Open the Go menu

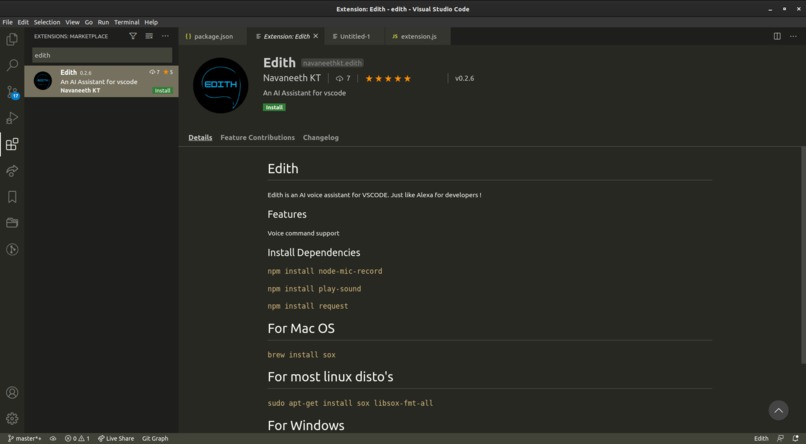point(88,22)
